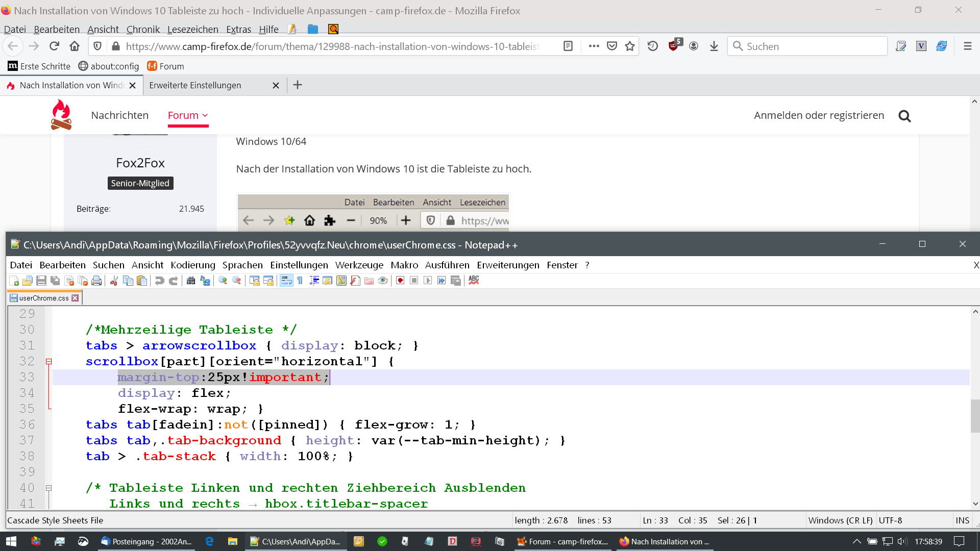Viewport: 980px width, 551px height.
Task: Open the Sprachen menu in Notepad++
Action: pos(242,265)
